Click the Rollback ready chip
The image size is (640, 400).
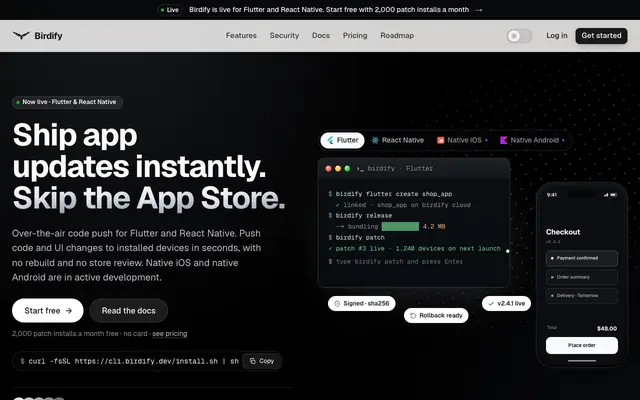pyautogui.click(x=436, y=316)
